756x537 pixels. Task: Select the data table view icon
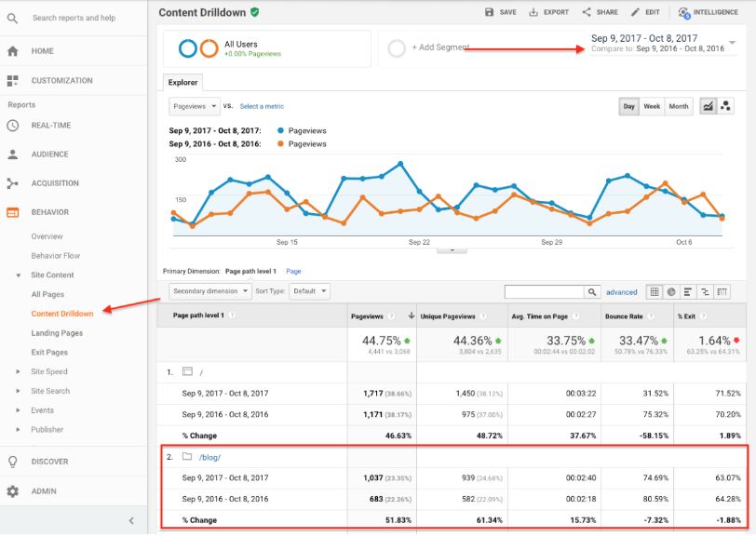click(x=655, y=291)
